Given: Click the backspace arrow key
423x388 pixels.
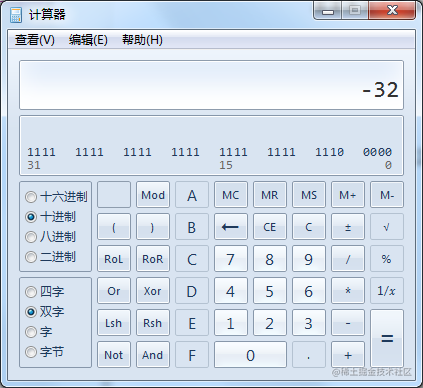Looking at the screenshot, I should coord(231,227).
